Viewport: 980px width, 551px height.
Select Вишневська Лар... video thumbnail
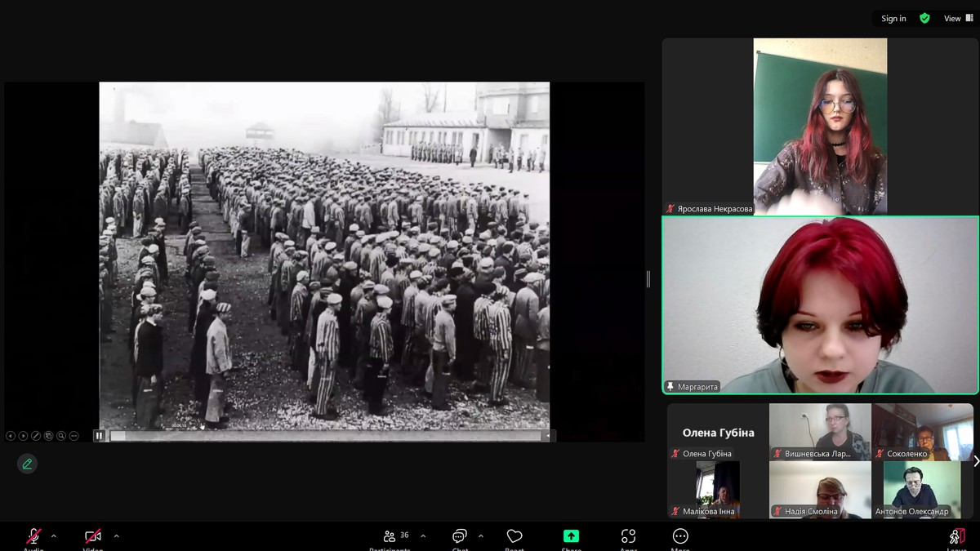(x=820, y=432)
